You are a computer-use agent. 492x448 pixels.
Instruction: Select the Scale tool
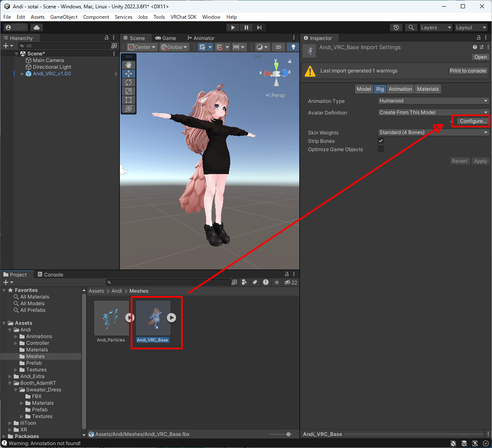point(128,91)
